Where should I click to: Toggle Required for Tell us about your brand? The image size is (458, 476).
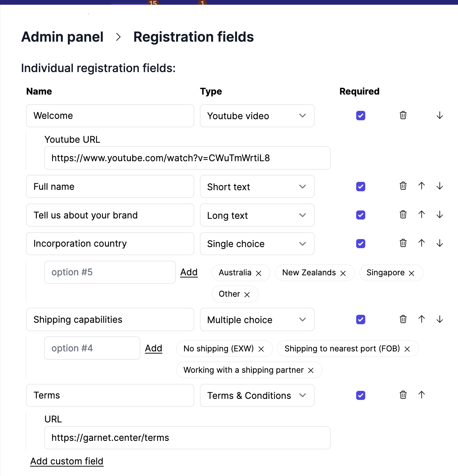[361, 215]
